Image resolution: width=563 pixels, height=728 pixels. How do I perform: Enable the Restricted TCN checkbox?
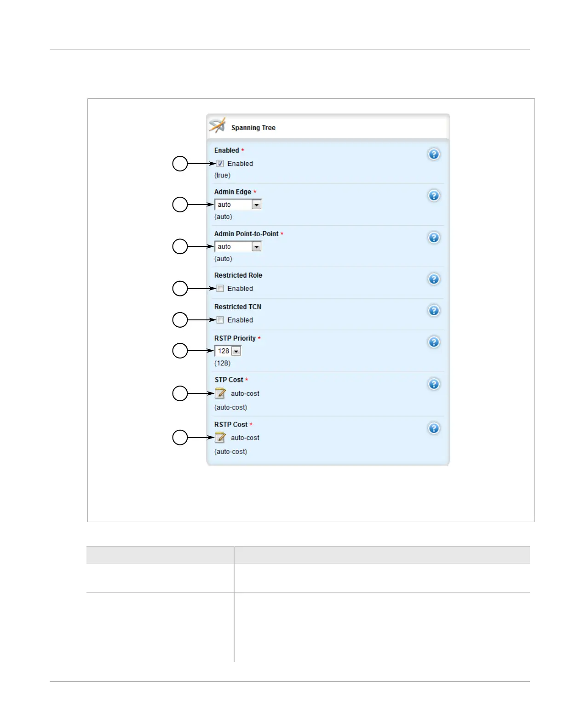pos(220,320)
